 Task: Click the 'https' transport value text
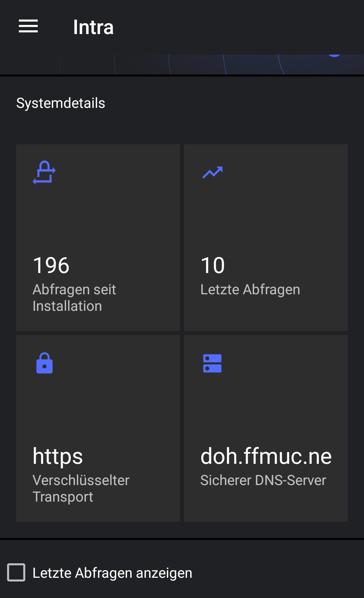[58, 457]
